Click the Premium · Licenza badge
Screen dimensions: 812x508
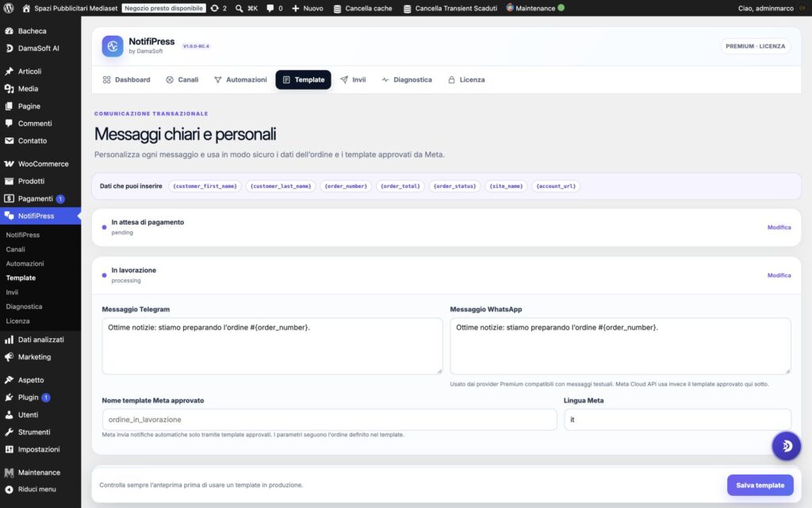(x=755, y=46)
